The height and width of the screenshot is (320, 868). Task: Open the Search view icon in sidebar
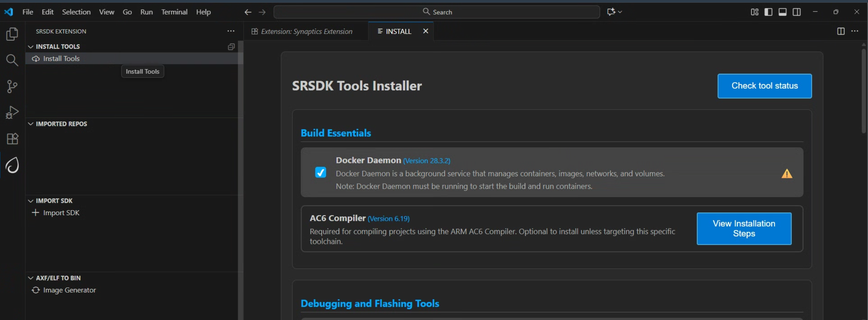(x=12, y=60)
